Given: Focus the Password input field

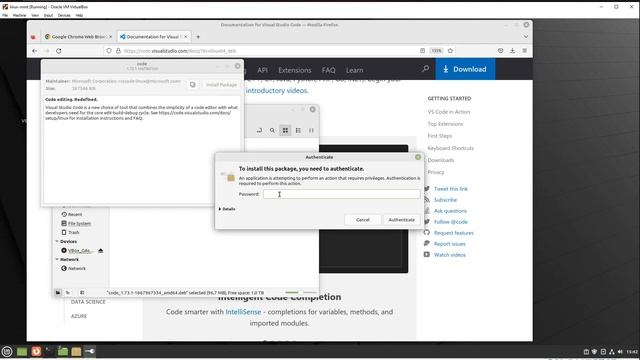Looking at the screenshot, I should (x=341, y=194).
